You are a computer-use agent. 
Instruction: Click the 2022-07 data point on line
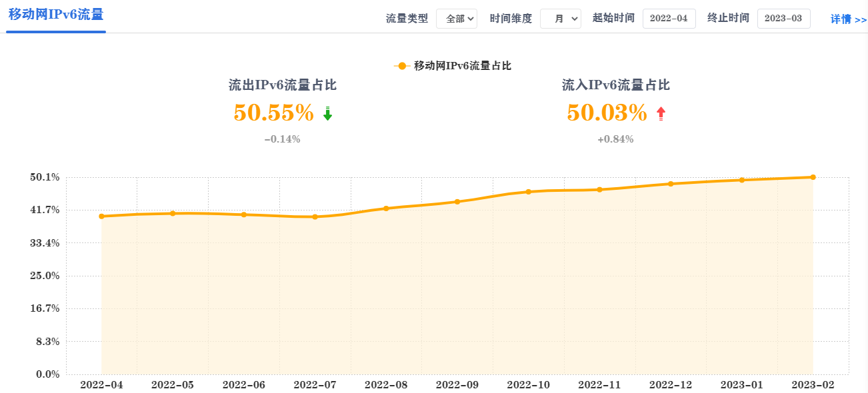(x=315, y=217)
